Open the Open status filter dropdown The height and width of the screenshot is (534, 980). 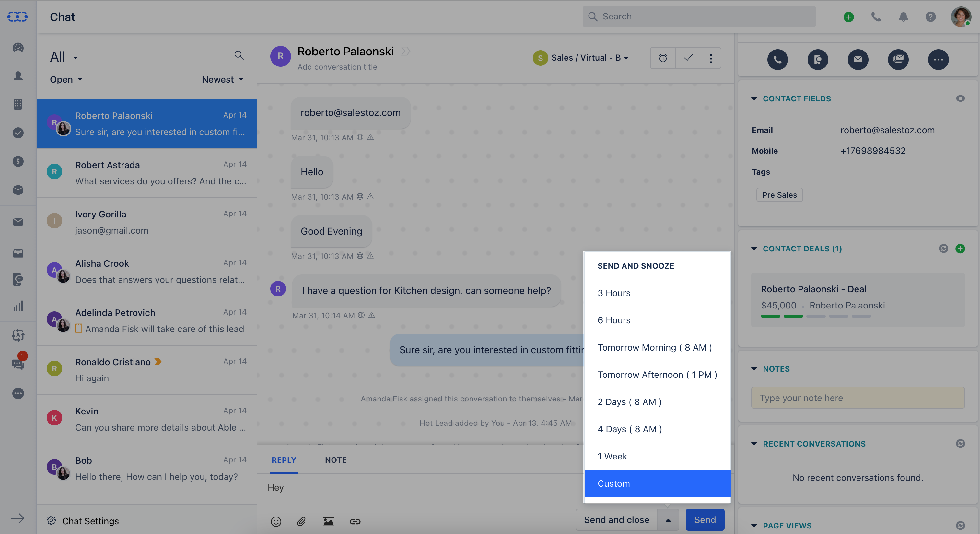66,79
